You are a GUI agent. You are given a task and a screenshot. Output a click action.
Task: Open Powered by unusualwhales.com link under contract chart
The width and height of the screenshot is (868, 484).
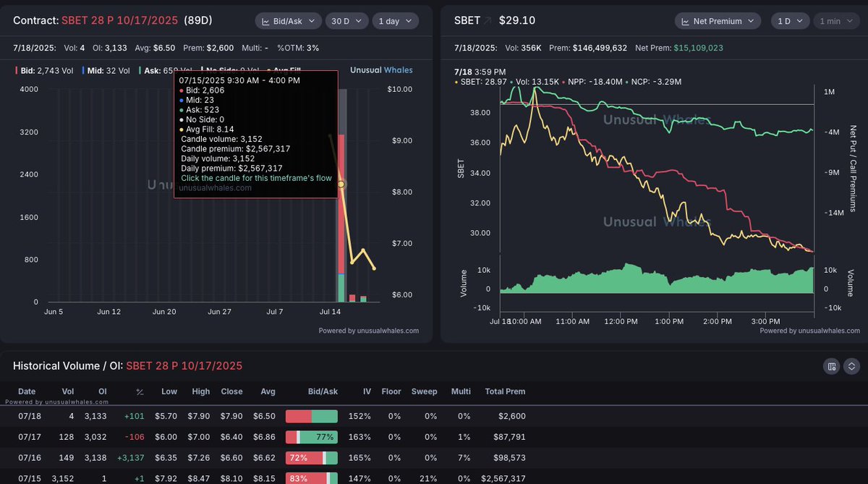(x=369, y=331)
